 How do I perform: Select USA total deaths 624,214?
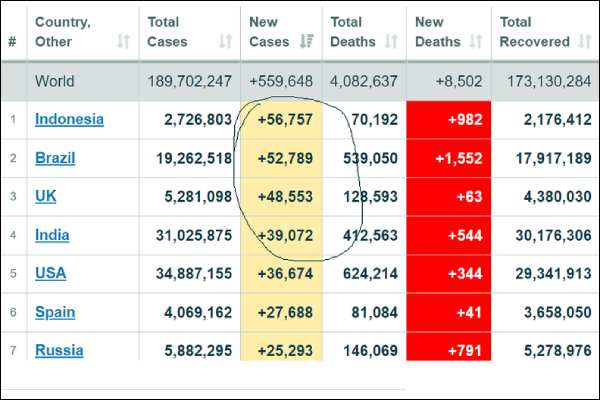370,274
